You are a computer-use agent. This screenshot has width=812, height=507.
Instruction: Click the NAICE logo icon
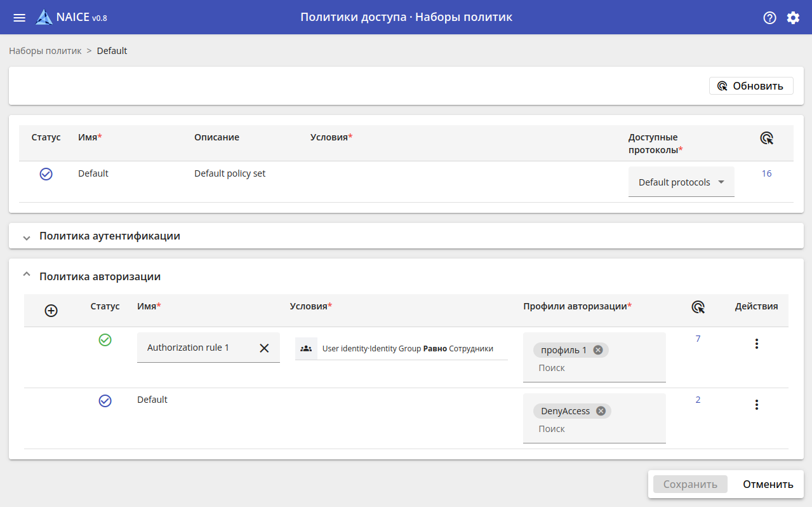pos(44,17)
